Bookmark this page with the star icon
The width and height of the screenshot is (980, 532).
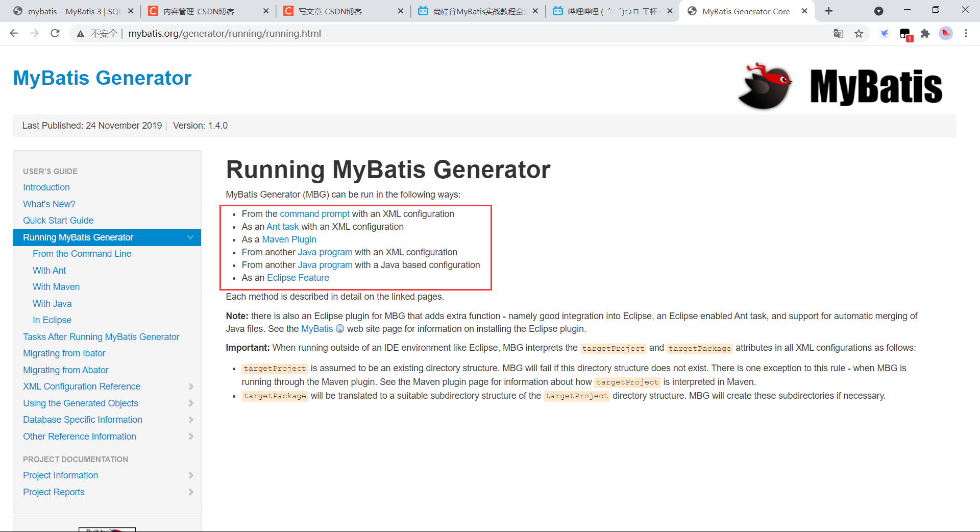click(x=859, y=33)
